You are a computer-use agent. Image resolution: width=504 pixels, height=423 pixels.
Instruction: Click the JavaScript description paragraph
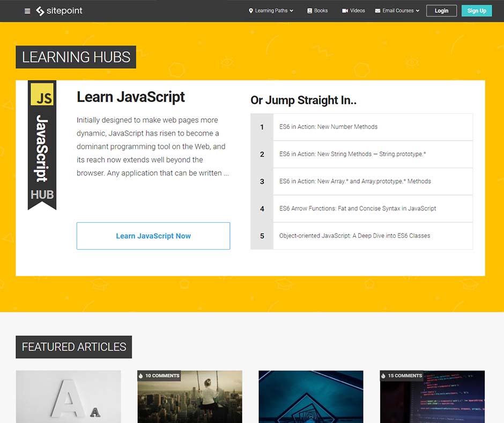tap(153, 147)
